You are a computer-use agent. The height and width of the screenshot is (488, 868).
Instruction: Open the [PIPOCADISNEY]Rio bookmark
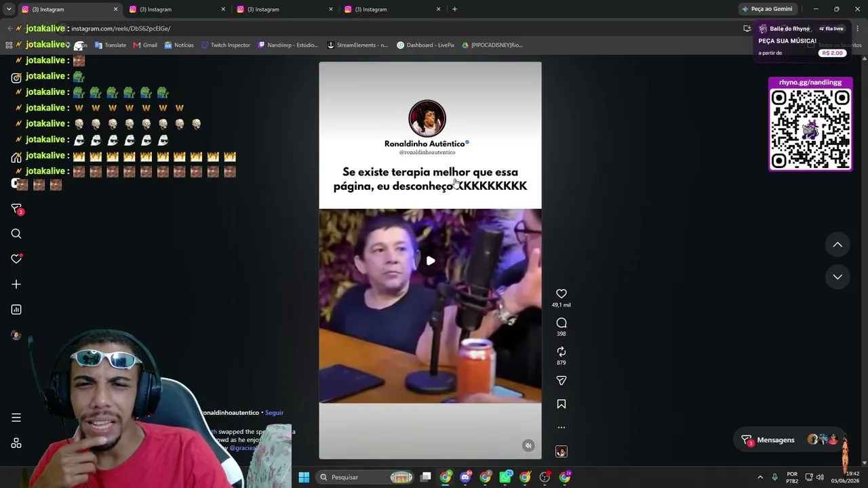click(492, 45)
